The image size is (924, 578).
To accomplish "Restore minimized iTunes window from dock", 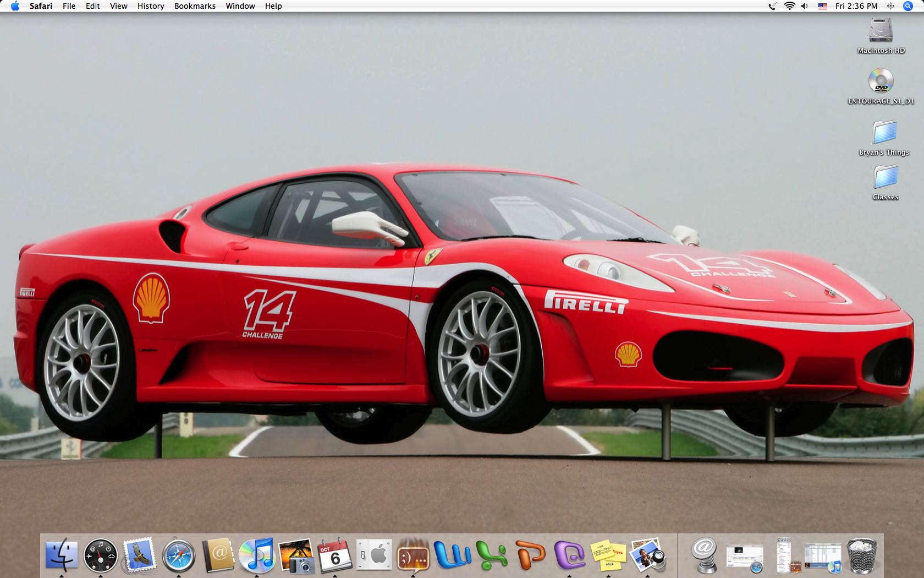I will 823,557.
